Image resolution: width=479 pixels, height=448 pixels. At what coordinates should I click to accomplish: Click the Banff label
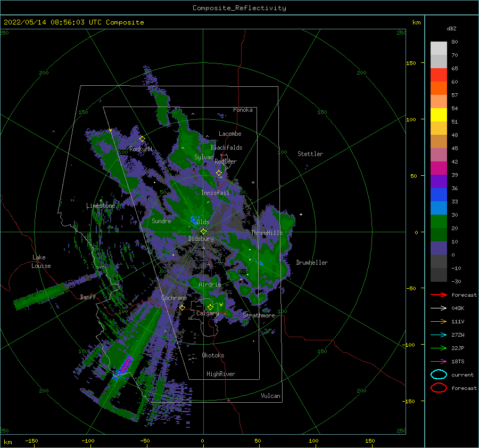point(88,297)
